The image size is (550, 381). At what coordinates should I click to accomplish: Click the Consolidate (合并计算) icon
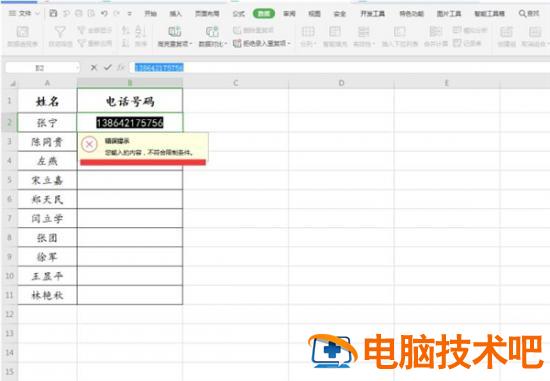436,32
